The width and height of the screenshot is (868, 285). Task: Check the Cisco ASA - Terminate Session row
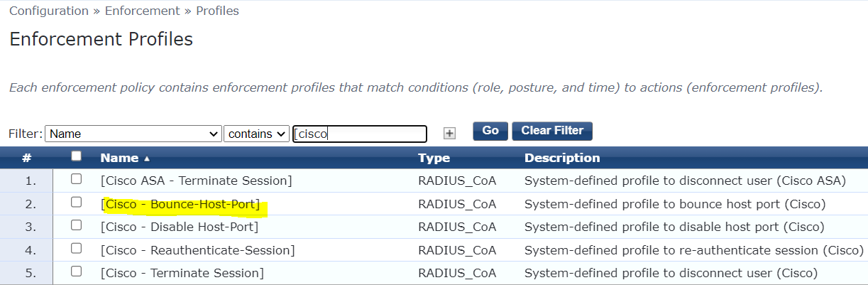click(77, 179)
